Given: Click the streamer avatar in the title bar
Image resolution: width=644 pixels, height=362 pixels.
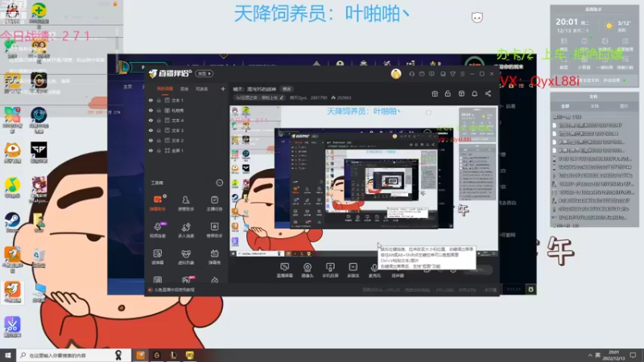Looking at the screenshot, I should coord(396,74).
